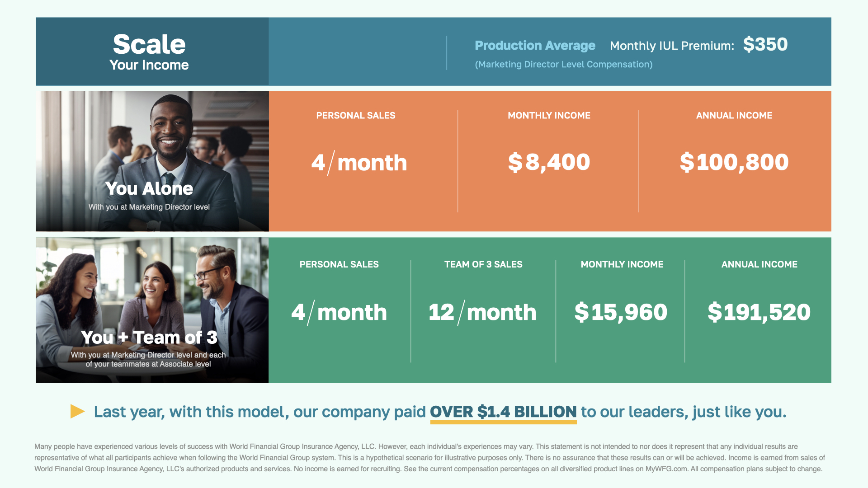868x488 pixels.
Task: Click the $350 monthly IUL premium value
Action: (765, 44)
